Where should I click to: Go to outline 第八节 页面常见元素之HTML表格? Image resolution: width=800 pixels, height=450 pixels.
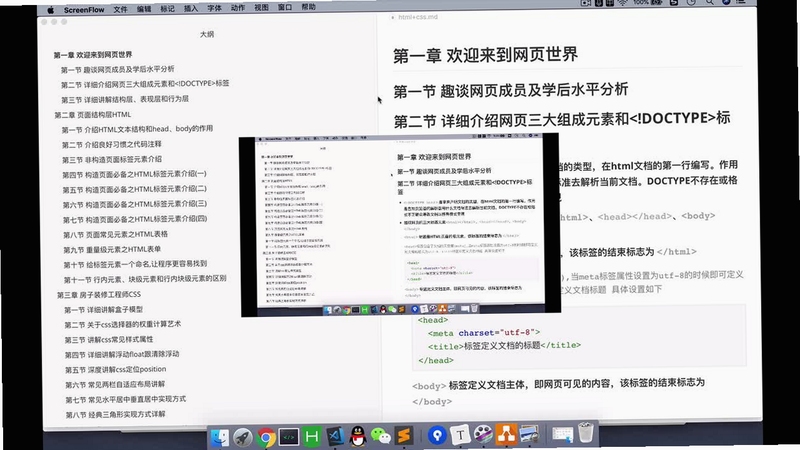(x=115, y=234)
